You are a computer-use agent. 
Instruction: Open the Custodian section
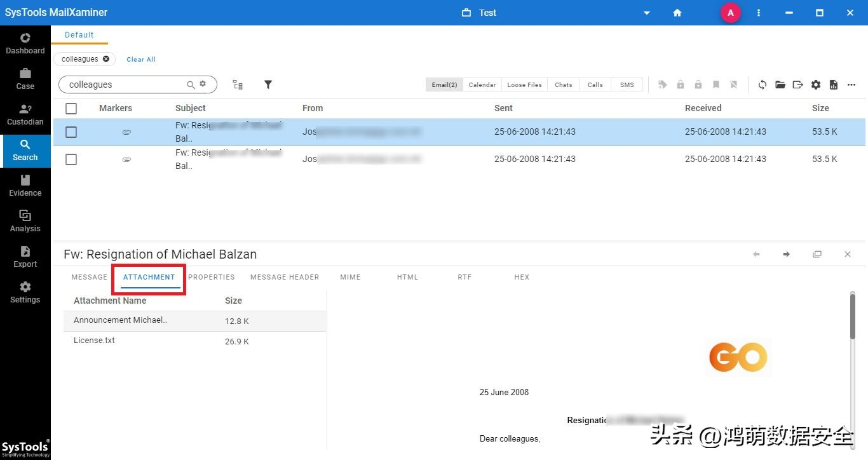pos(25,114)
